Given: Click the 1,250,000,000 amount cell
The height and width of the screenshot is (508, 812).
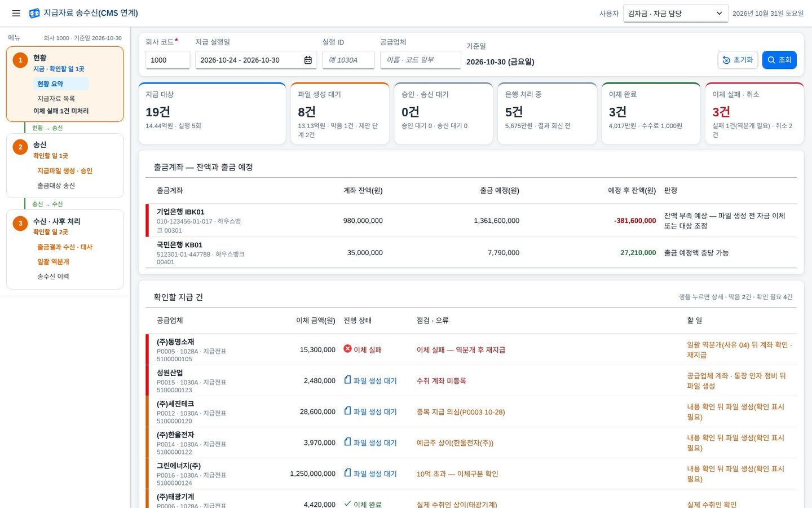Looking at the screenshot, I should point(312,474).
